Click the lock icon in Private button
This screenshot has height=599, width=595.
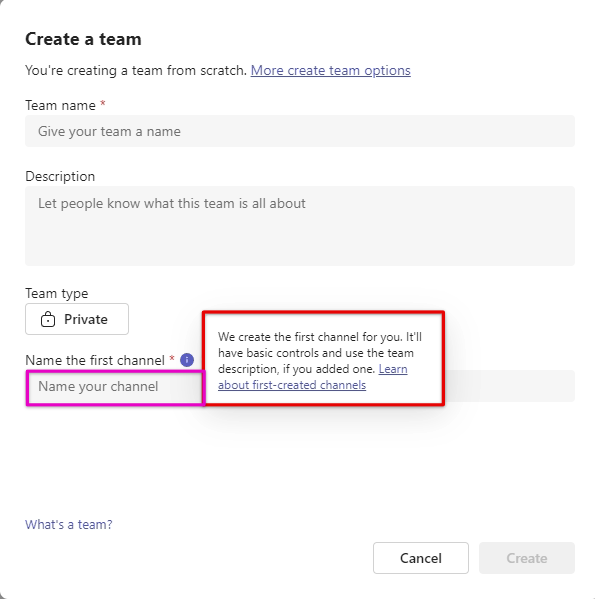point(48,319)
